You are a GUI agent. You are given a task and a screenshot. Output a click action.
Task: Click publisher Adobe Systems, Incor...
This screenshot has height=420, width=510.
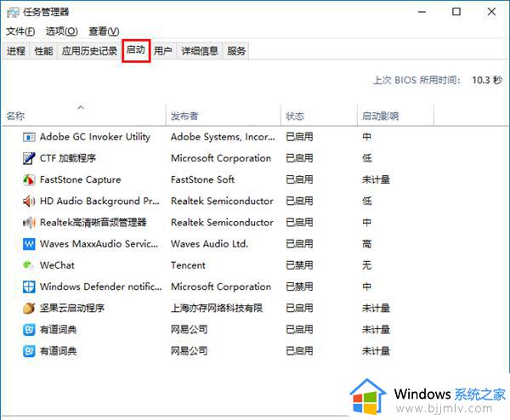223,137
